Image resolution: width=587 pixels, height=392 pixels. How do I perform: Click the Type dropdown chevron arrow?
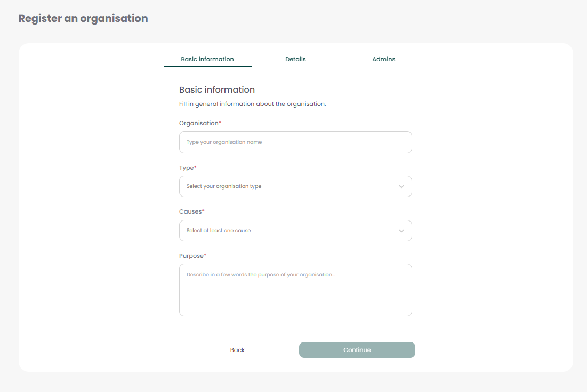pyautogui.click(x=401, y=186)
